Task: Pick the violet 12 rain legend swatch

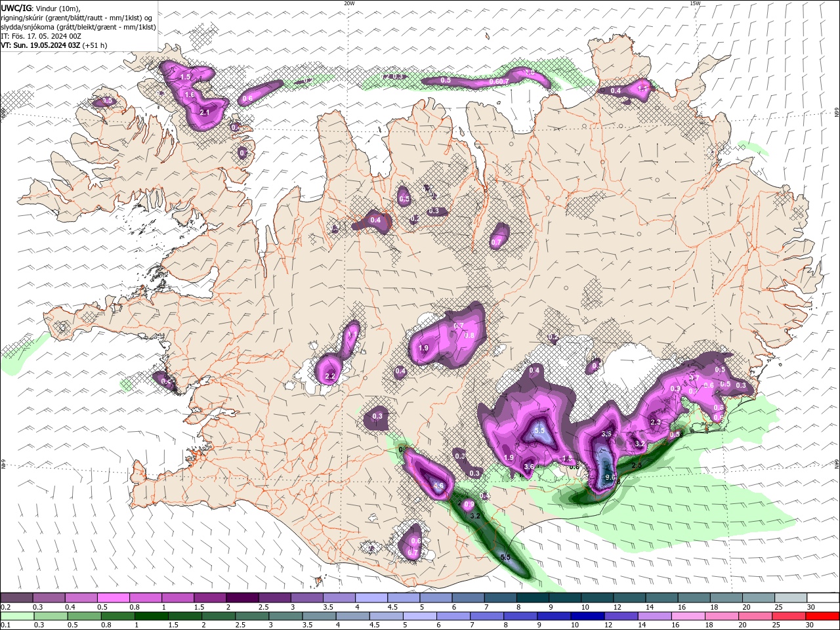Action: (621, 616)
